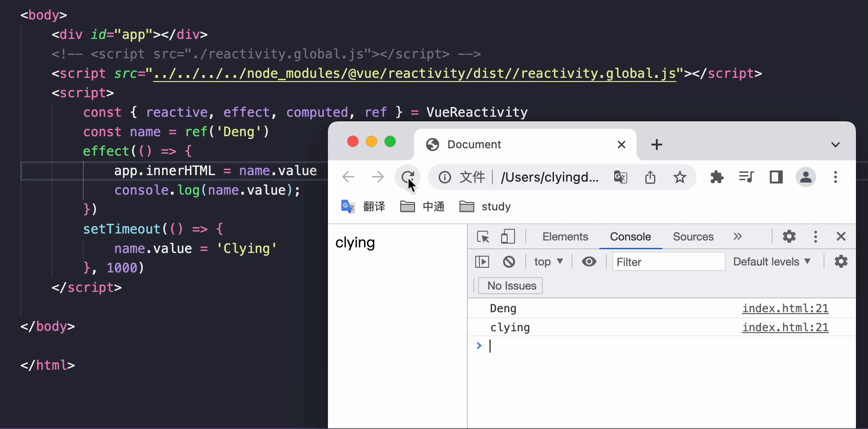Switch to the Elements panel

pyautogui.click(x=565, y=237)
